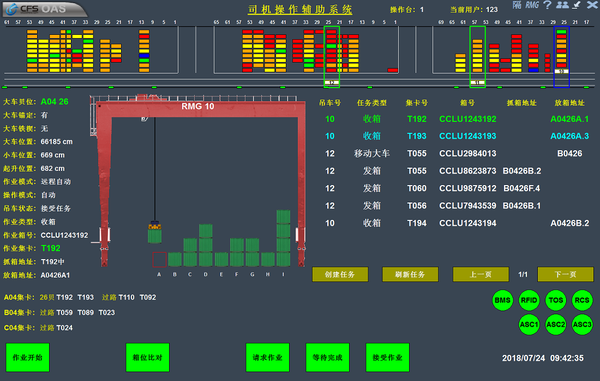The image size is (600, 381).
Task: Click the ASC3 status indicator
Action: tap(582, 324)
